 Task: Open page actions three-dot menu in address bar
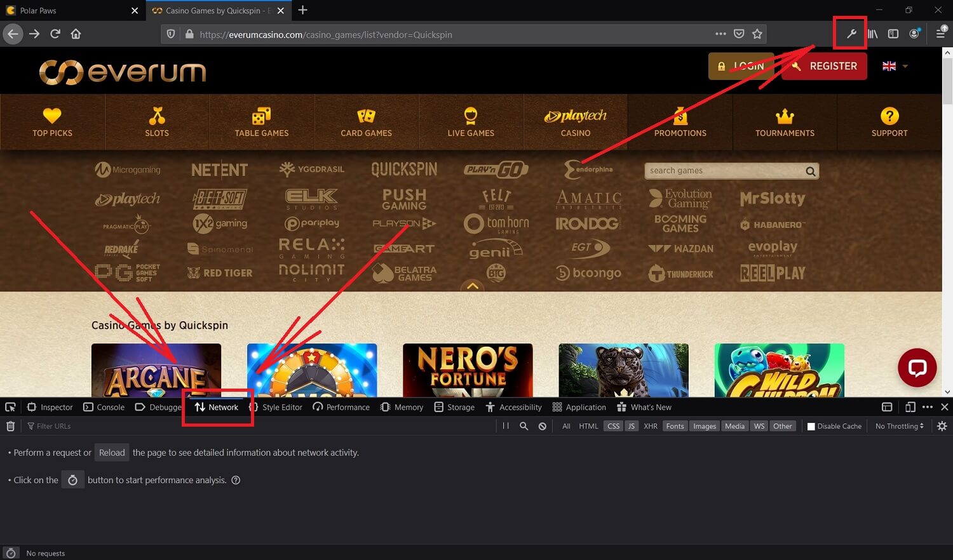pos(720,34)
